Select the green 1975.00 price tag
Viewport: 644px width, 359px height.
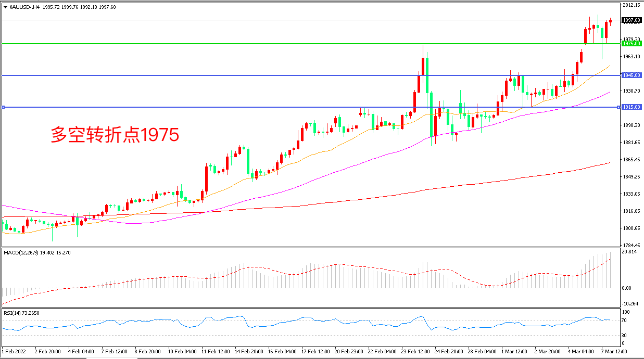tap(631, 44)
